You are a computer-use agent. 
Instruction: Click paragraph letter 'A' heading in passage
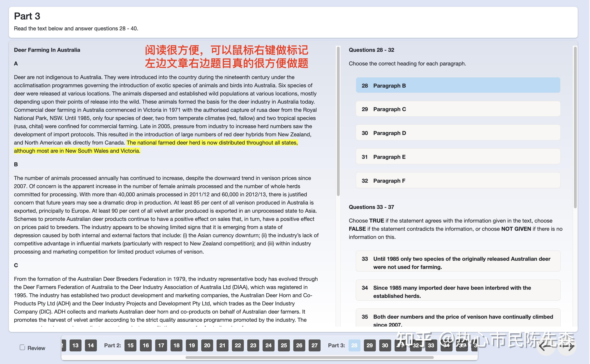(16, 64)
